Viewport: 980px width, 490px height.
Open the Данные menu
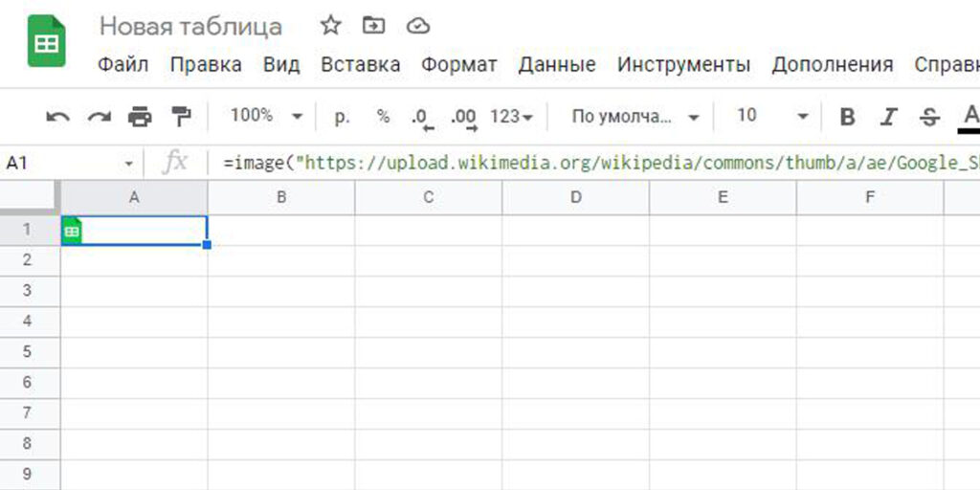(556, 65)
